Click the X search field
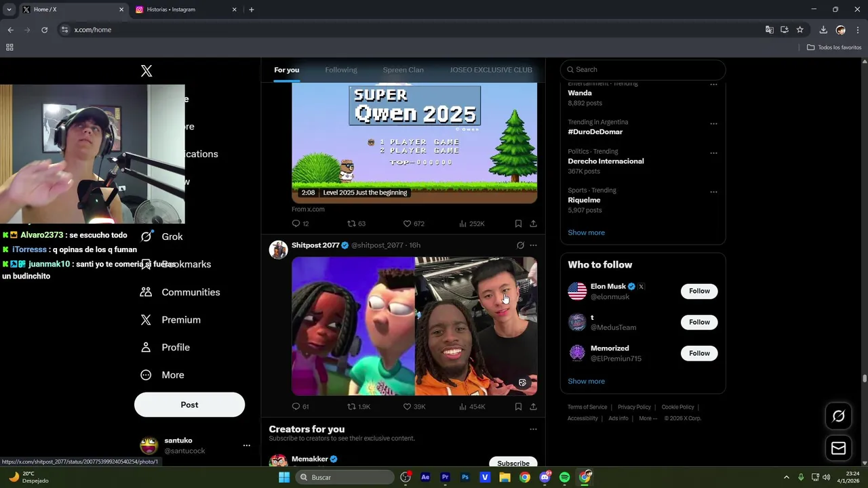The height and width of the screenshot is (488, 868). click(x=643, y=70)
